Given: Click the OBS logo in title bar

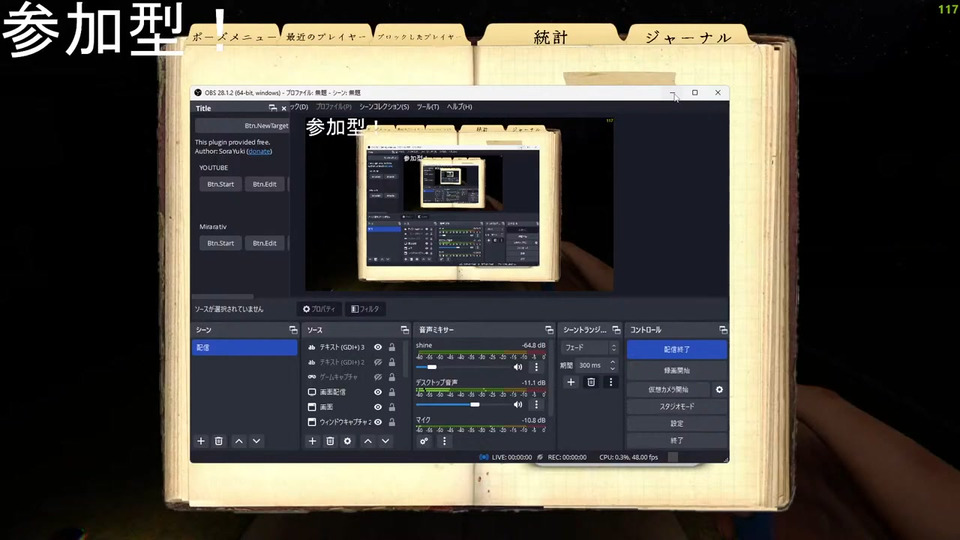Looking at the screenshot, I should coord(198,93).
